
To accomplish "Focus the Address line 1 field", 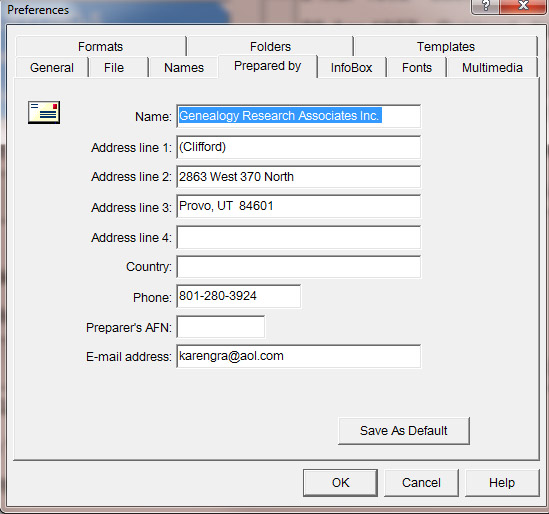I will (x=299, y=147).
